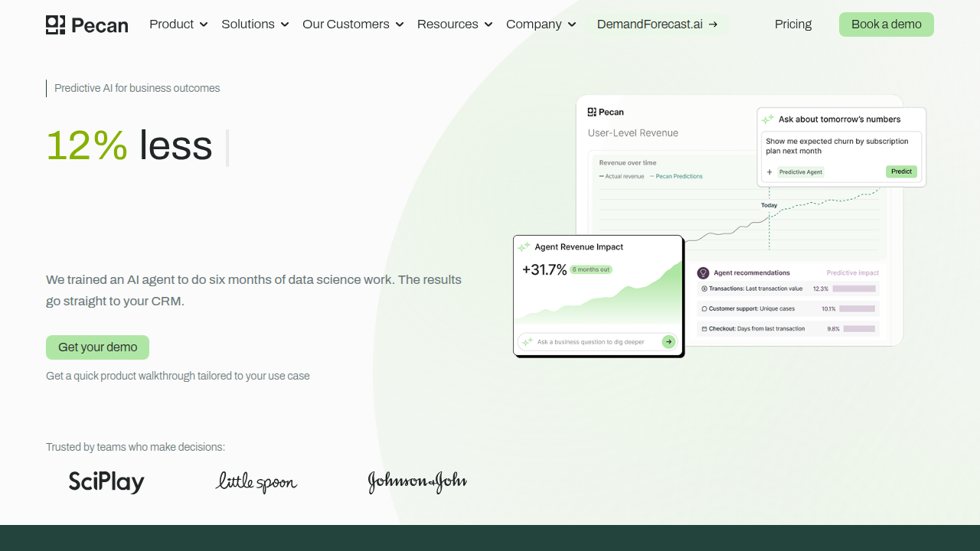Select the Predictive Agent chip
Viewport: 980px width, 551px height.
[801, 172]
